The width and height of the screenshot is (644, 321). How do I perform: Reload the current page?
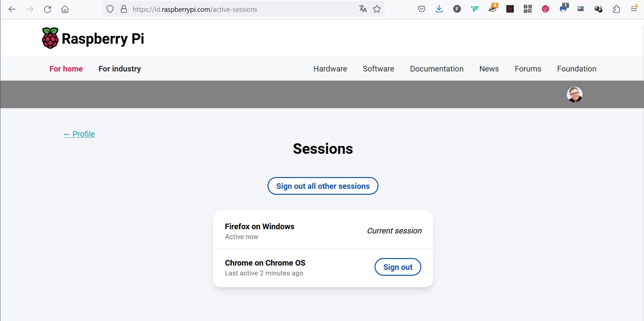47,9
